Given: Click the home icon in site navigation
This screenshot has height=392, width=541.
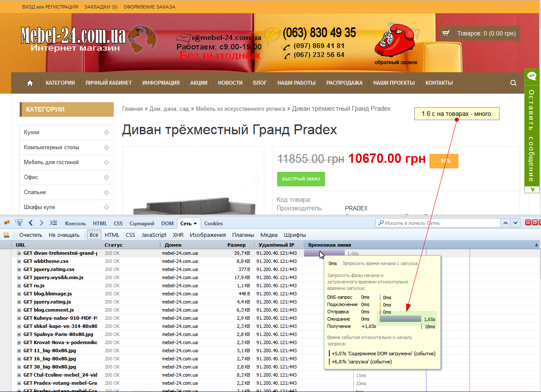Looking at the screenshot, I should tap(30, 83).
